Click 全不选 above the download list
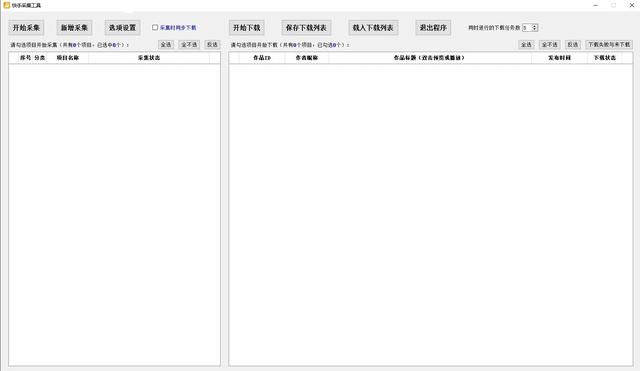 (x=549, y=44)
